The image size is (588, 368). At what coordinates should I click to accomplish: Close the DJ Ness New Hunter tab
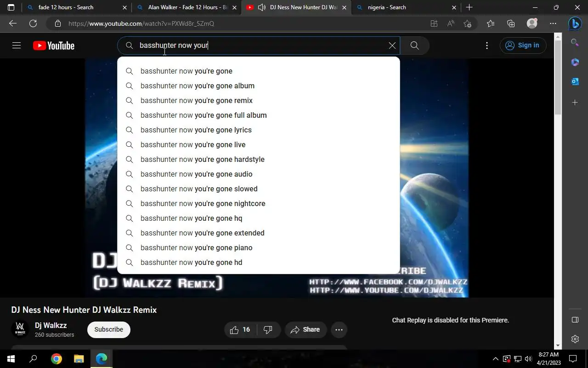344,7
